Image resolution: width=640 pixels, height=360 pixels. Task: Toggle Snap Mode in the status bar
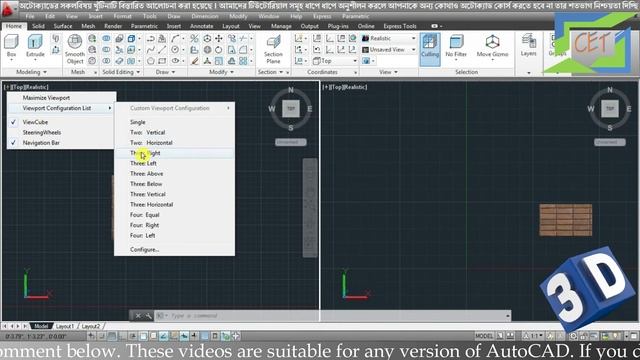point(102,336)
